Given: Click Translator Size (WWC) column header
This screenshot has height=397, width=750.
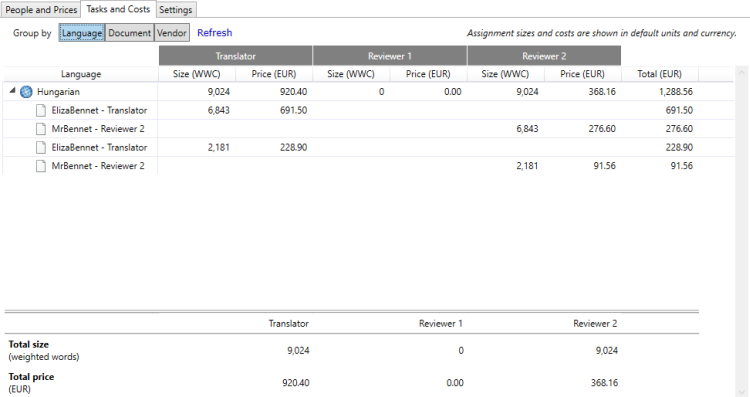Looking at the screenshot, I should click(x=197, y=74).
